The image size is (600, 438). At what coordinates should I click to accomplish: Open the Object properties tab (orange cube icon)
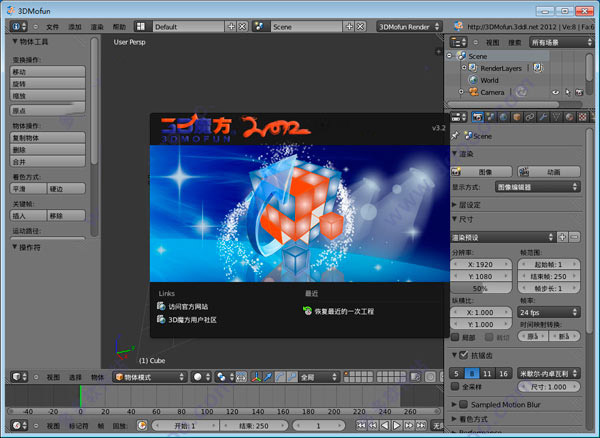[x=517, y=117]
